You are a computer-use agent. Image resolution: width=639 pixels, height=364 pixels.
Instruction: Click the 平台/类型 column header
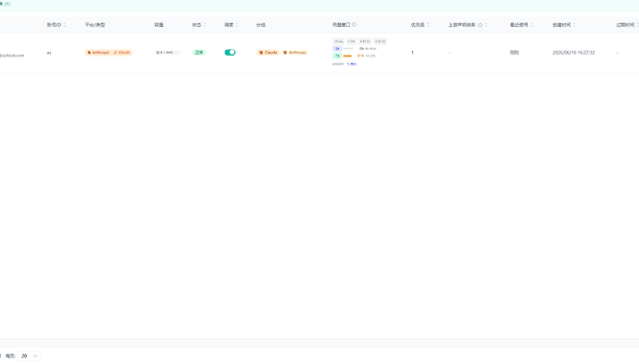95,25
